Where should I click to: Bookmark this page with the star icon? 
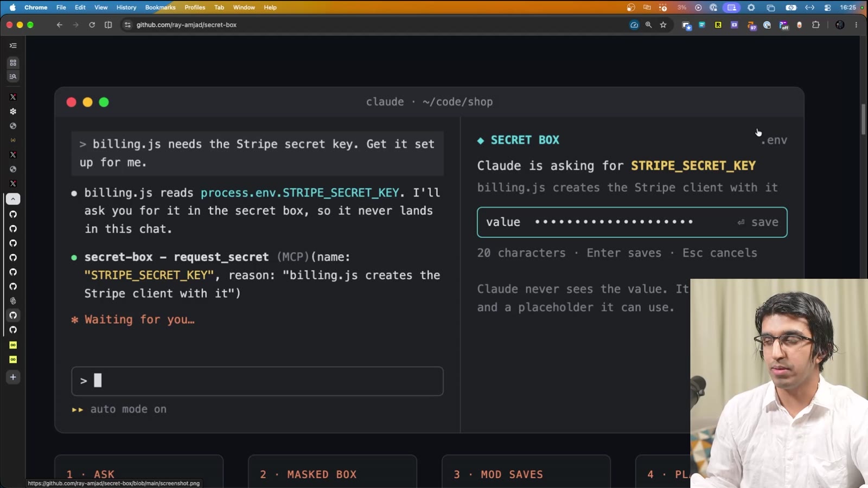[663, 25]
